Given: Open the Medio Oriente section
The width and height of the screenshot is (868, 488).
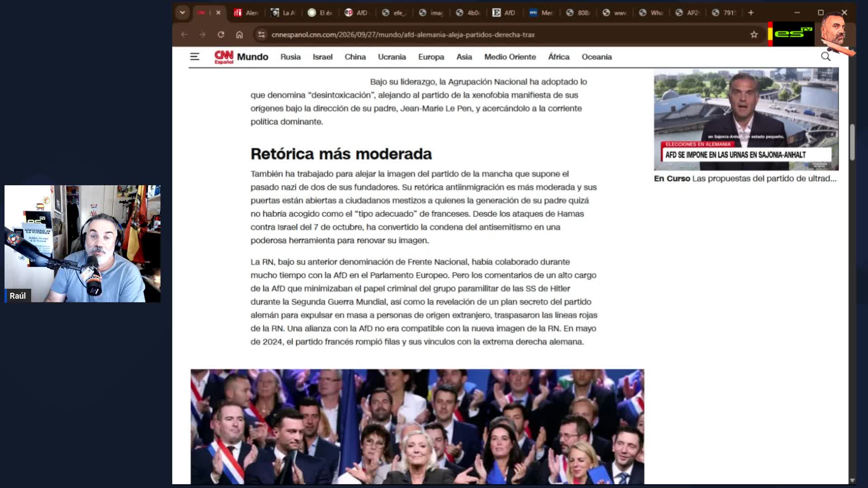Looking at the screenshot, I should point(510,57).
